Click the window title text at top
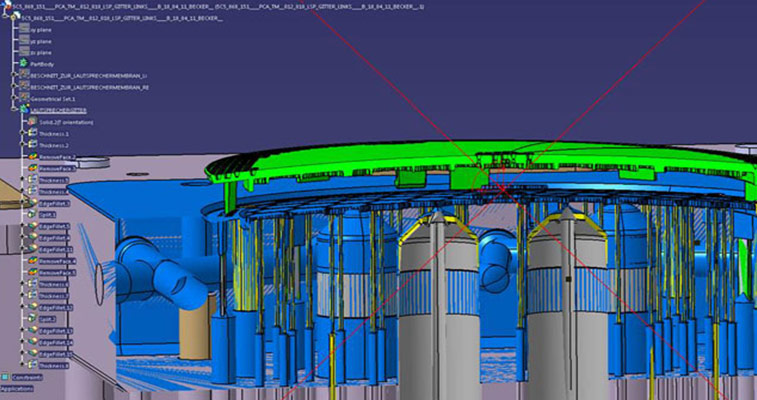This screenshot has width=757, height=400. pos(218,7)
